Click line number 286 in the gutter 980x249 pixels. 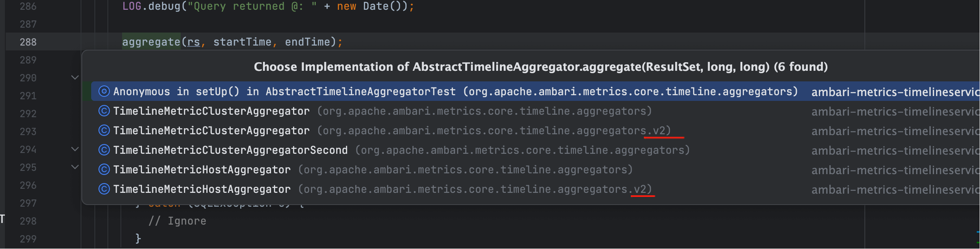28,6
